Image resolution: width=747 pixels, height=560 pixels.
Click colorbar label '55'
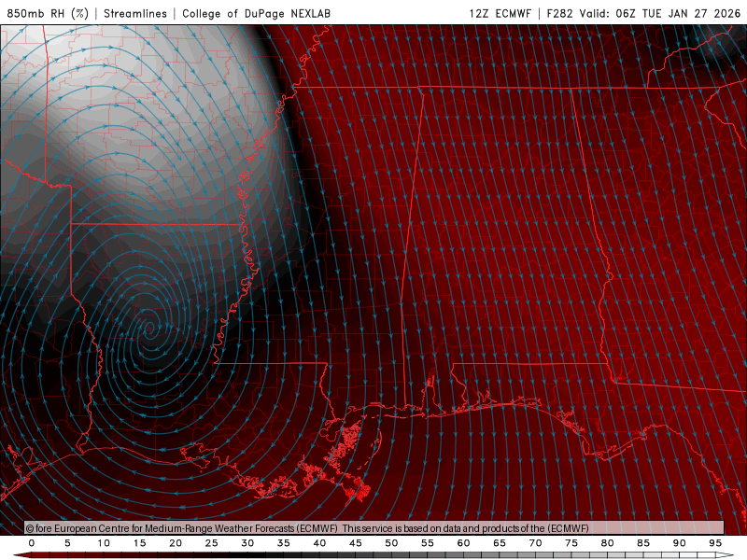(428, 543)
